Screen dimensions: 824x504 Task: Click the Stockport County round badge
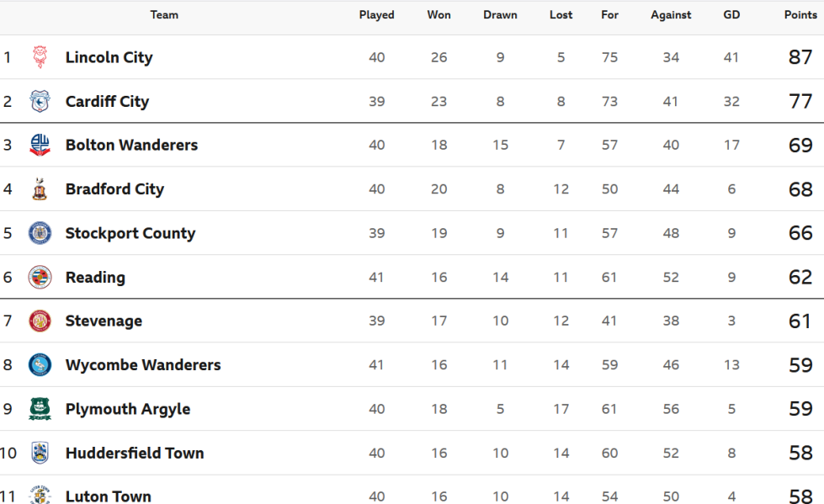(40, 233)
